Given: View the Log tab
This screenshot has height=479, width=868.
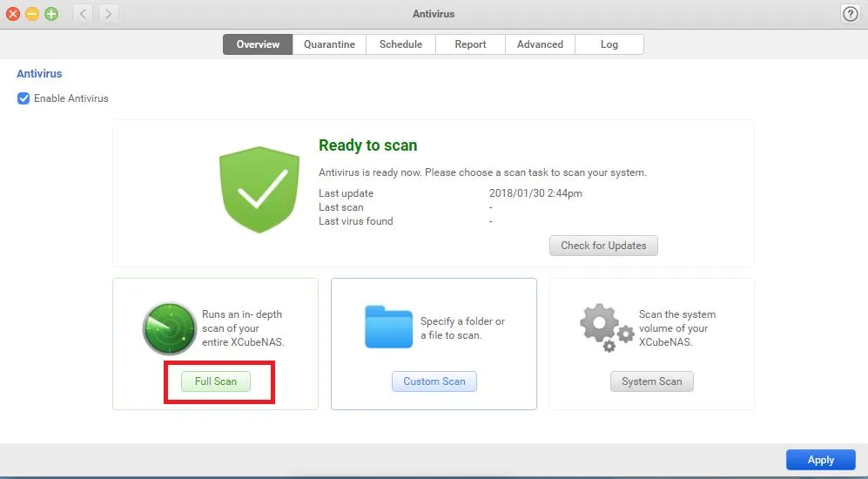Looking at the screenshot, I should [x=609, y=44].
